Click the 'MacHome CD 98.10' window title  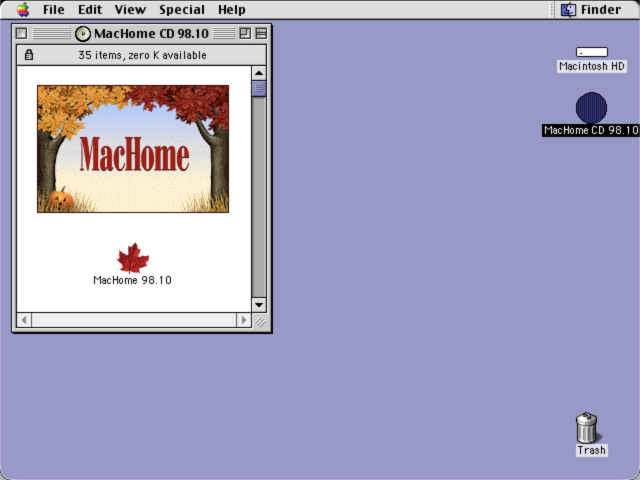tap(151, 33)
